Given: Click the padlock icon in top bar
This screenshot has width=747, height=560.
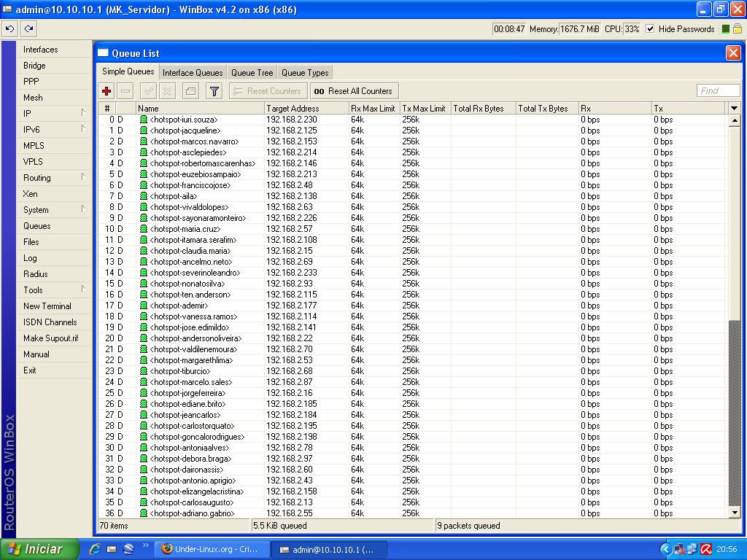Looking at the screenshot, I should click(737, 29).
